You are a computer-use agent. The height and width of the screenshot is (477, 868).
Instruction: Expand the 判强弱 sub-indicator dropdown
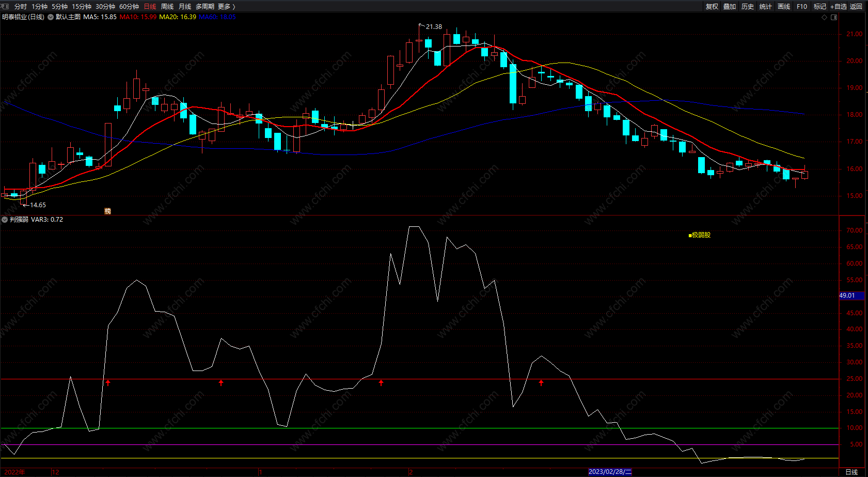(5, 220)
